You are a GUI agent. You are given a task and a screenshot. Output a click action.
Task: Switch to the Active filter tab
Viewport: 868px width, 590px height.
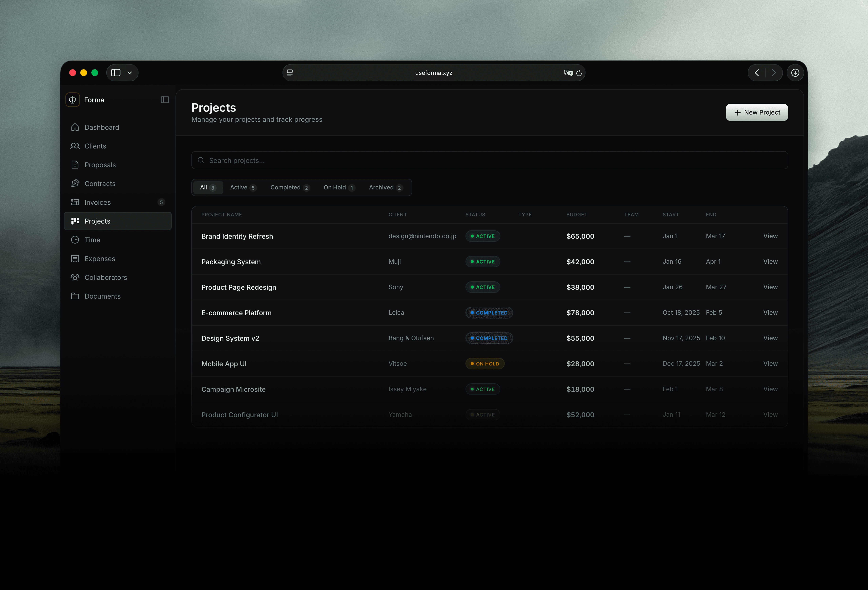point(243,188)
